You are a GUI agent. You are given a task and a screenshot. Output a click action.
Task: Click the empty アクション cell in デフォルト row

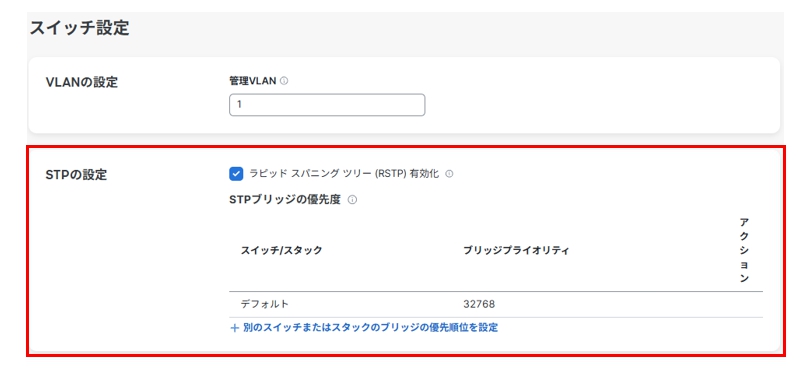744,304
